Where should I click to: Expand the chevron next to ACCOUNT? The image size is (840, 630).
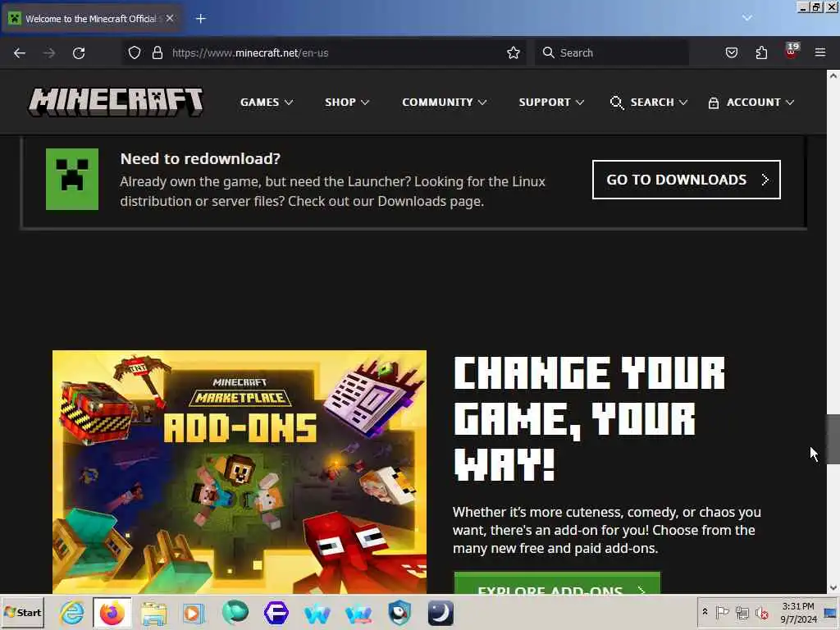(790, 103)
